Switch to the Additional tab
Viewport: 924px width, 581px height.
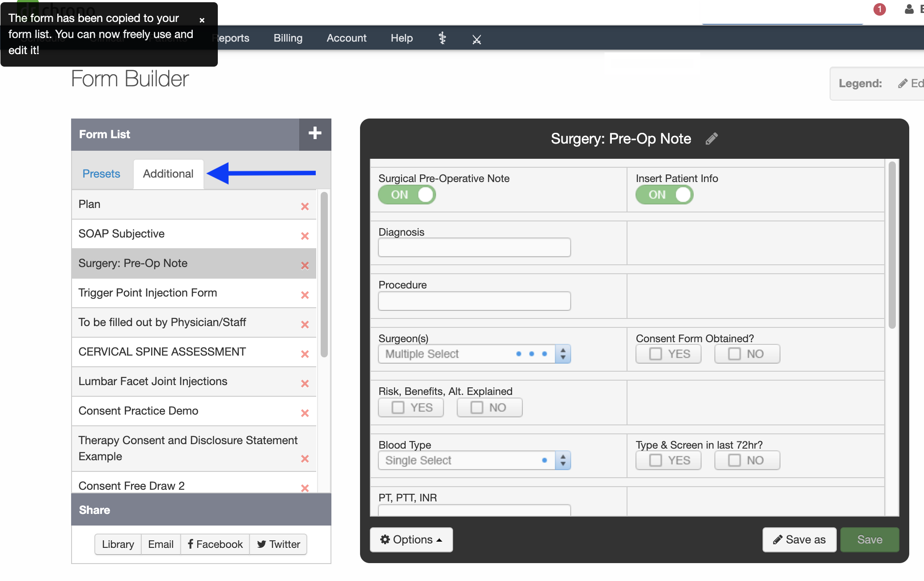pos(168,174)
